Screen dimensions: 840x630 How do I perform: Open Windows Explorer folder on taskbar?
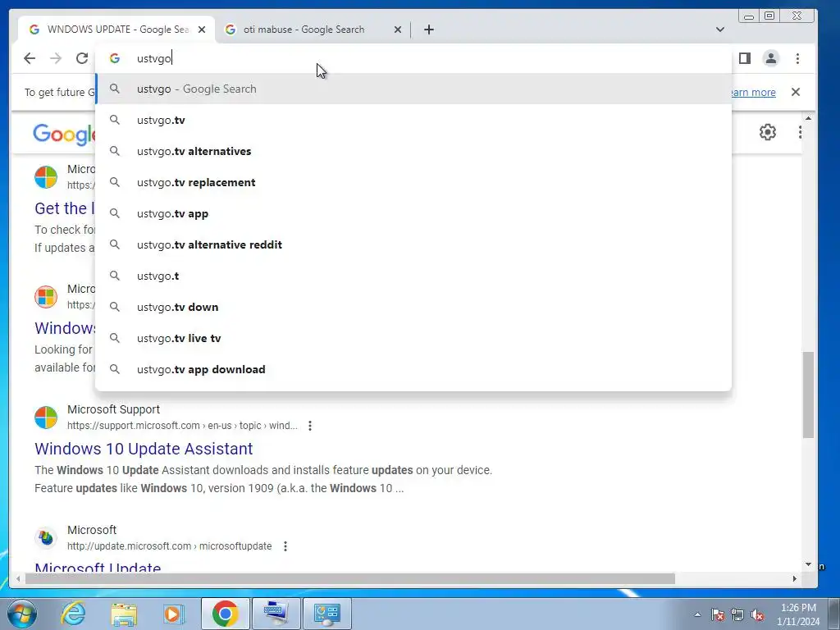(124, 614)
